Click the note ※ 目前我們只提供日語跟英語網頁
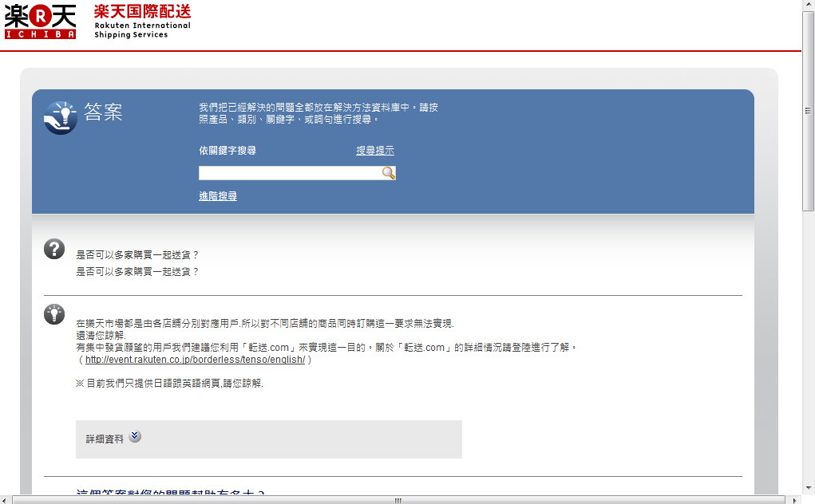815x504 pixels. 169,384
